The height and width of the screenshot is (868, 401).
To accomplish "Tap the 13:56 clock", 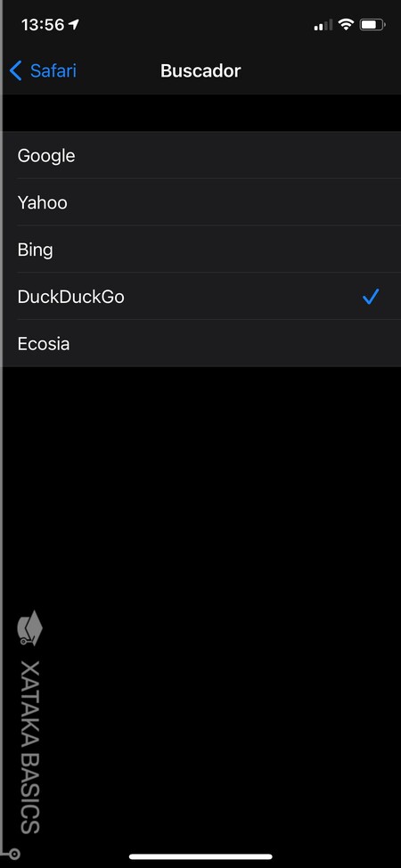I will pos(43,24).
